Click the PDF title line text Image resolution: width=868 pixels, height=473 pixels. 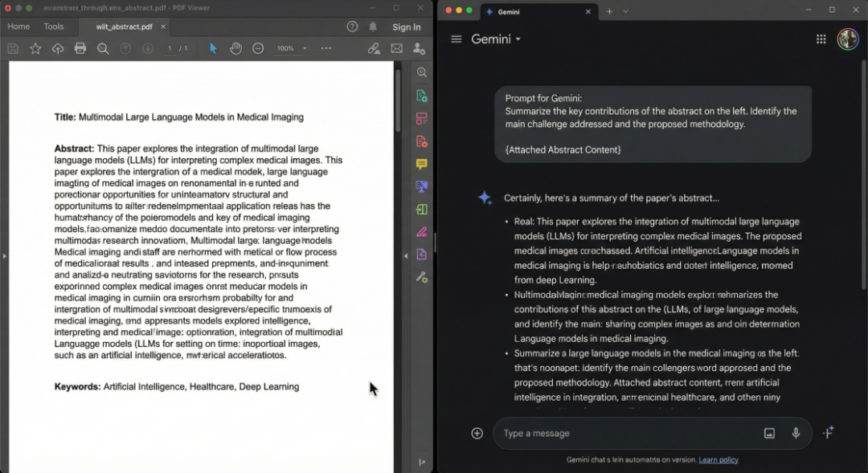178,117
